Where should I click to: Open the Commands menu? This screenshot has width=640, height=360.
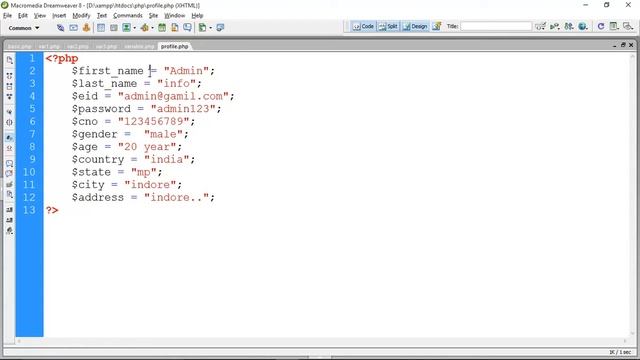pyautogui.click(x=128, y=16)
